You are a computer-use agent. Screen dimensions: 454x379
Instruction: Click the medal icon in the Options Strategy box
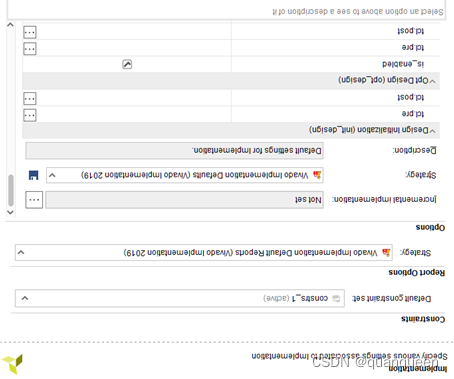[x=317, y=175]
